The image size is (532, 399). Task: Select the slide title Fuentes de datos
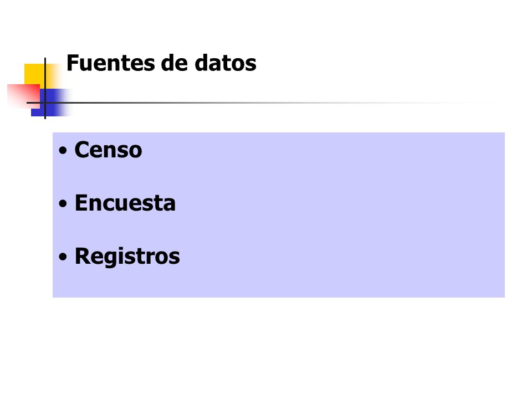(161, 63)
